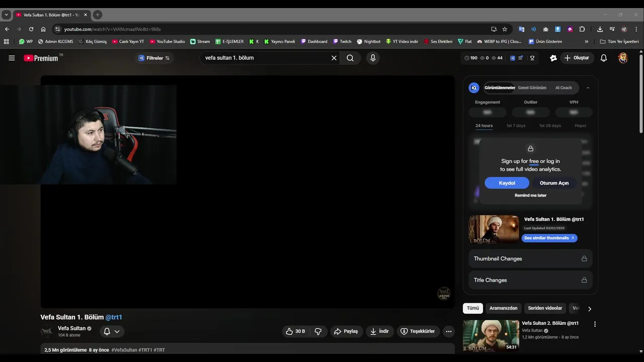Bookmark this page with star icon

pyautogui.click(x=505, y=29)
